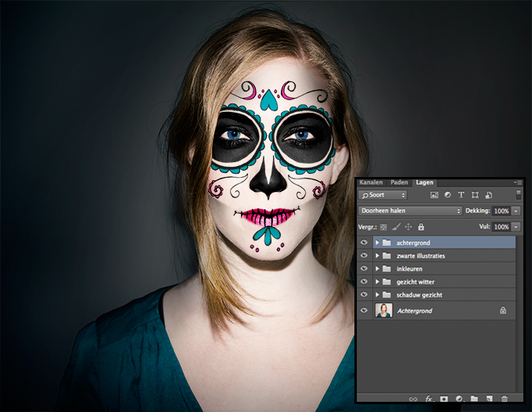Filter layers by smart objects icon
Viewport: 532px width, 412px height.
click(489, 195)
